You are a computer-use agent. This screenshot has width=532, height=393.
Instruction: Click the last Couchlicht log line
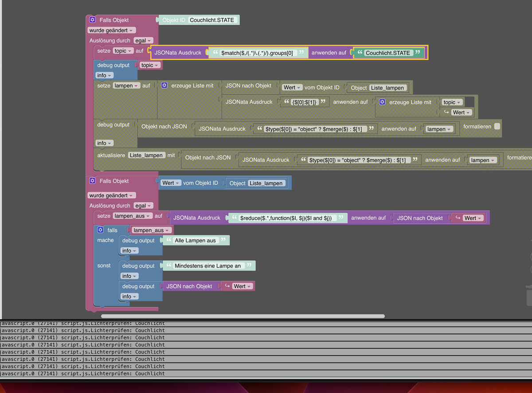click(x=266, y=374)
